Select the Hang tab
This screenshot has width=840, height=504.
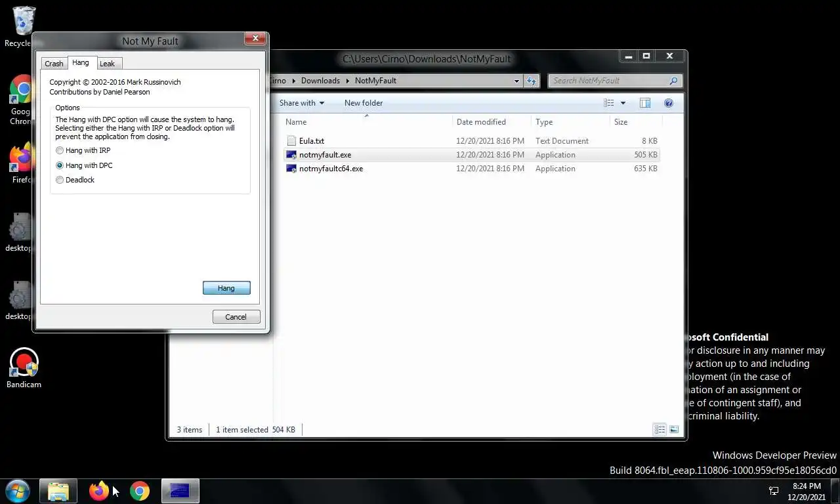81,62
